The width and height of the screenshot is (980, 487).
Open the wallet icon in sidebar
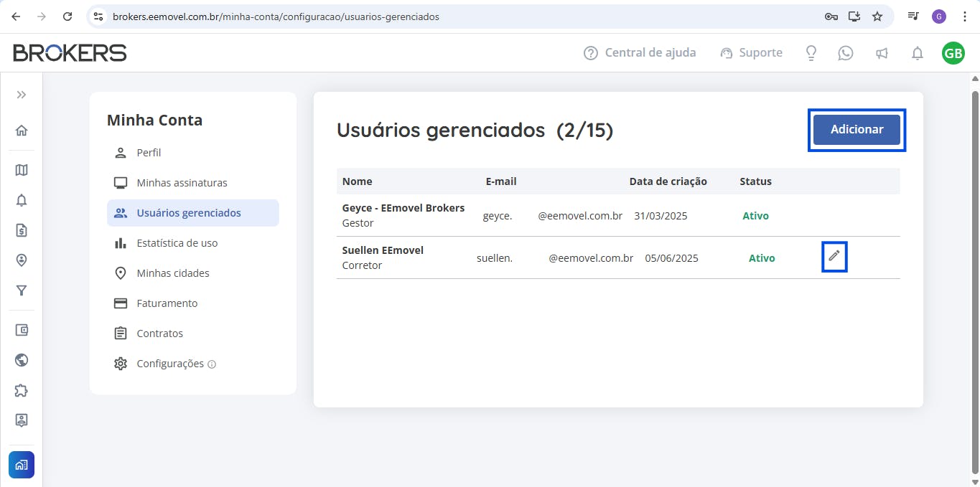[22, 330]
